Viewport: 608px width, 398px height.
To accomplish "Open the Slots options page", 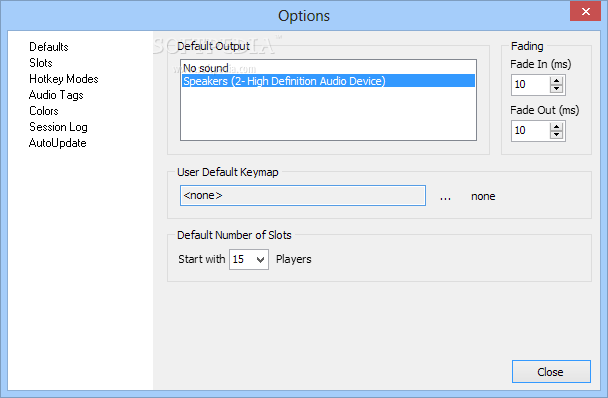I will point(41,63).
